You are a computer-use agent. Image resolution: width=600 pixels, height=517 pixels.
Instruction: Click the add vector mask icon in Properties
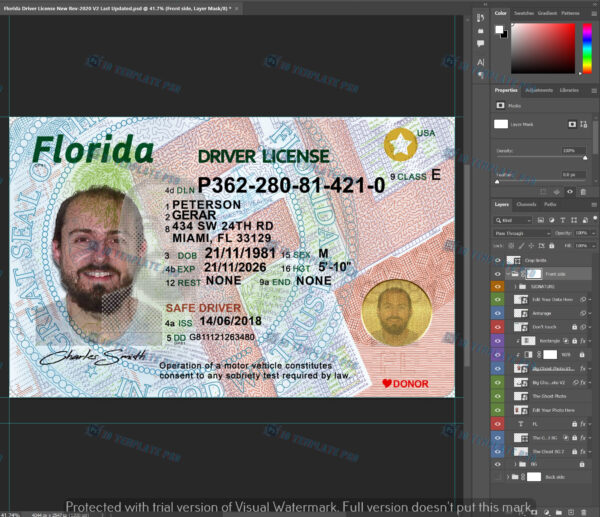[584, 124]
